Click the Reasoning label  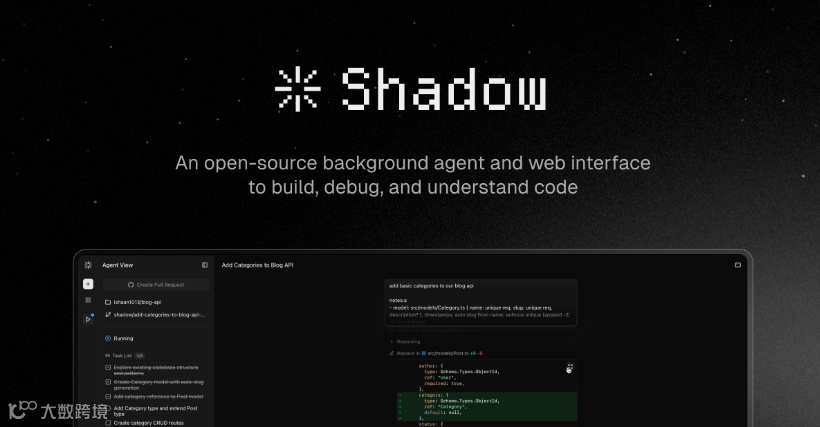[408, 342]
